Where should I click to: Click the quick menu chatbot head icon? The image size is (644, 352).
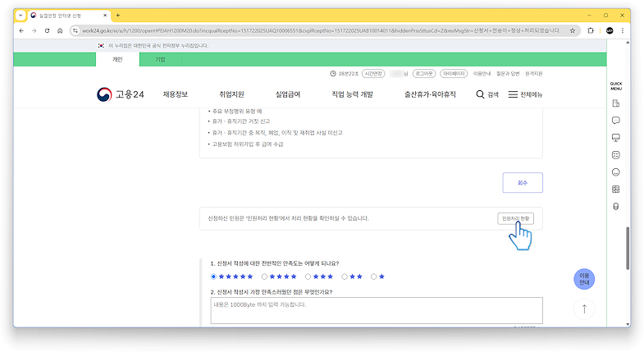click(x=615, y=207)
